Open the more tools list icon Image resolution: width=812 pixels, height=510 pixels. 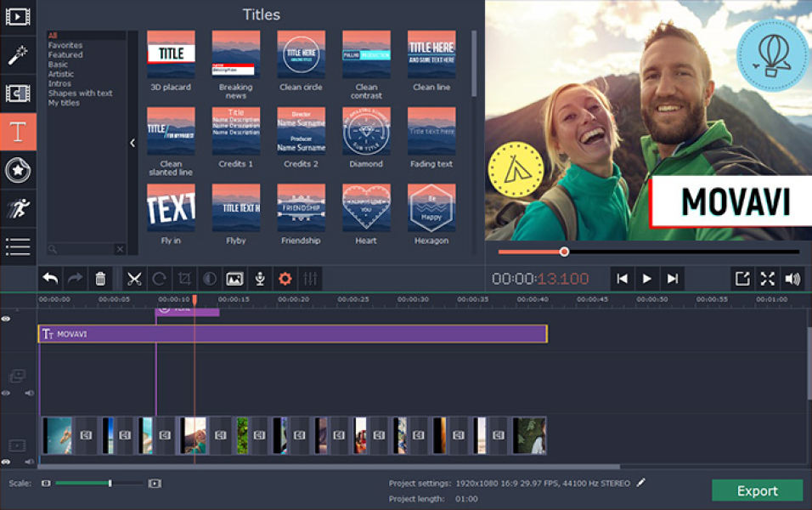click(18, 246)
